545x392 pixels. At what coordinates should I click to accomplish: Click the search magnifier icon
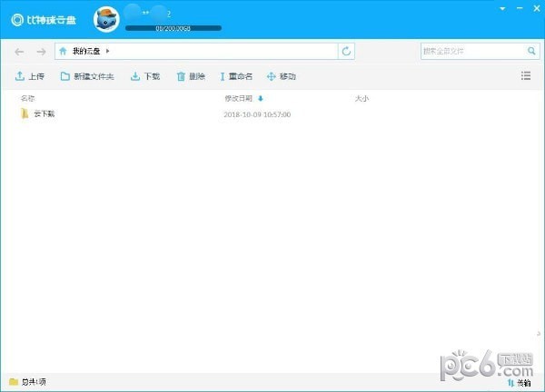(x=531, y=52)
